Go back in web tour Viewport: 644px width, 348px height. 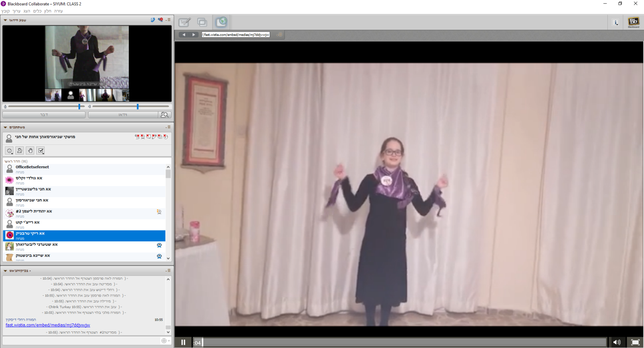[x=184, y=35]
